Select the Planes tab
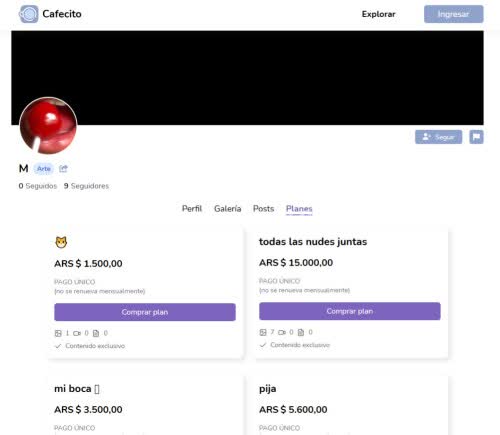The image size is (500, 435). point(299,209)
